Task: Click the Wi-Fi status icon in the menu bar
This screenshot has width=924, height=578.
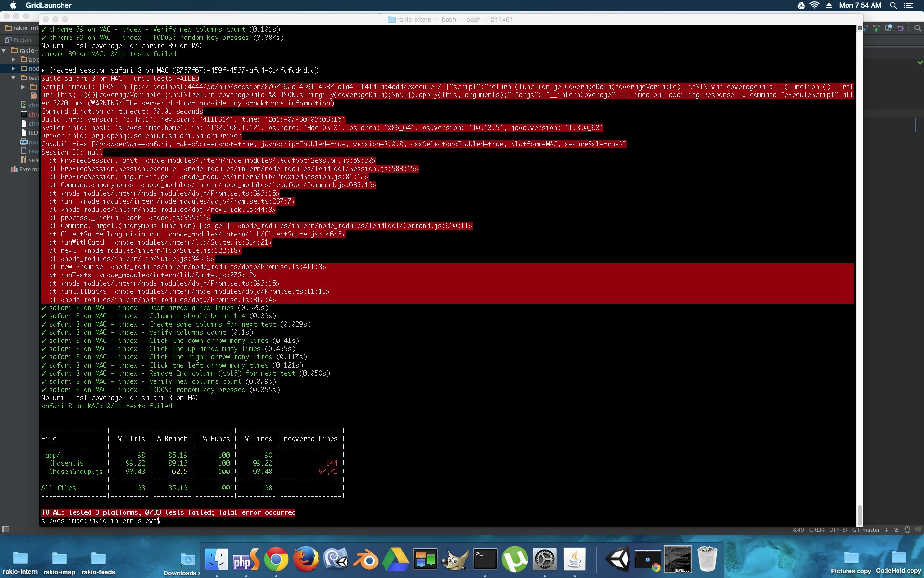Action: [x=814, y=5]
